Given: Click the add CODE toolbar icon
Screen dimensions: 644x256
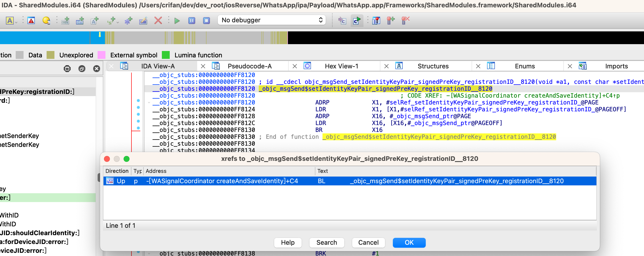Looking at the screenshot, I should pos(65,20).
